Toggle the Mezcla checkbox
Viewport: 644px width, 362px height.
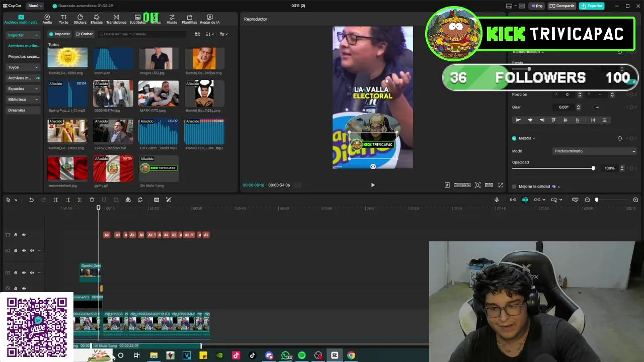(514, 138)
